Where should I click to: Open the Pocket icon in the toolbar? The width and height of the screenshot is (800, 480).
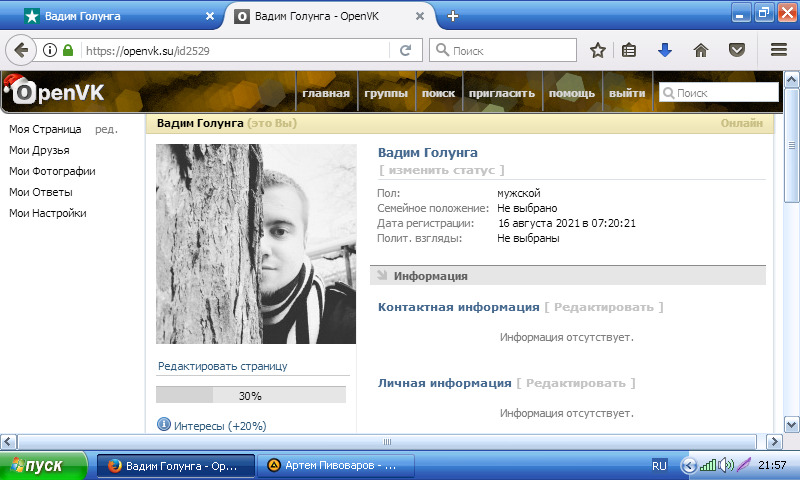point(736,50)
